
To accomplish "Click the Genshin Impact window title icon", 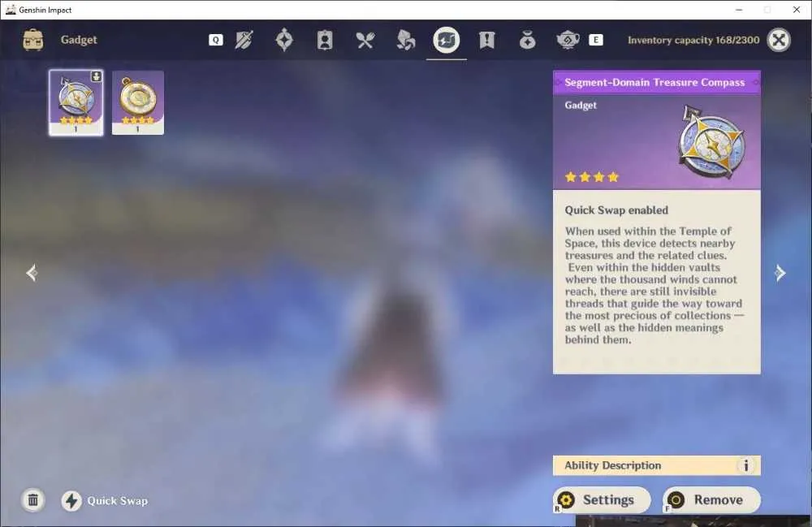I will coord(11,10).
